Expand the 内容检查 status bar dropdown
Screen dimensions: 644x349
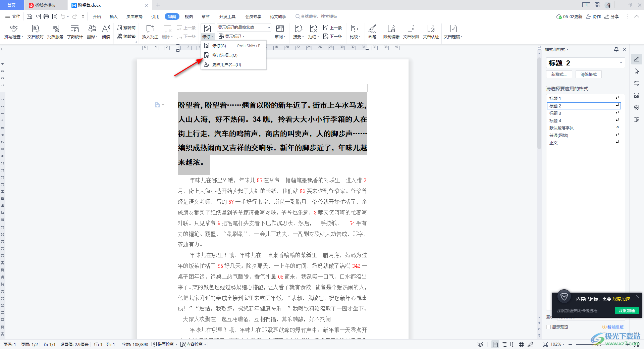205,345
